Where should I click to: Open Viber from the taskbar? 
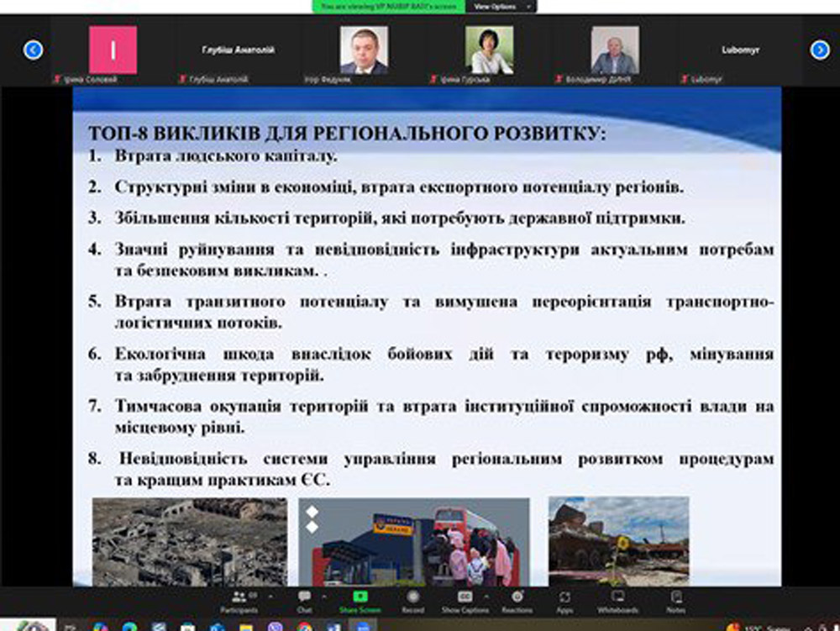pos(276,626)
